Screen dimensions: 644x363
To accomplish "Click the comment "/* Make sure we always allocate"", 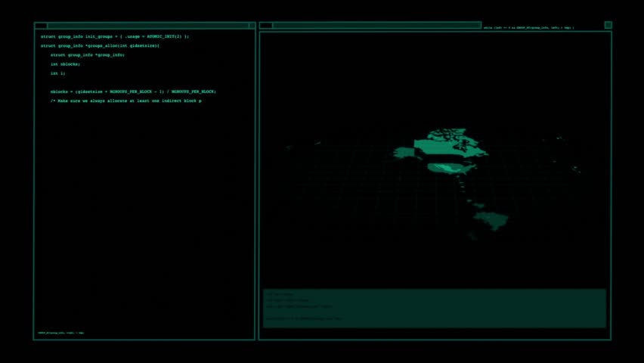I will point(125,101).
